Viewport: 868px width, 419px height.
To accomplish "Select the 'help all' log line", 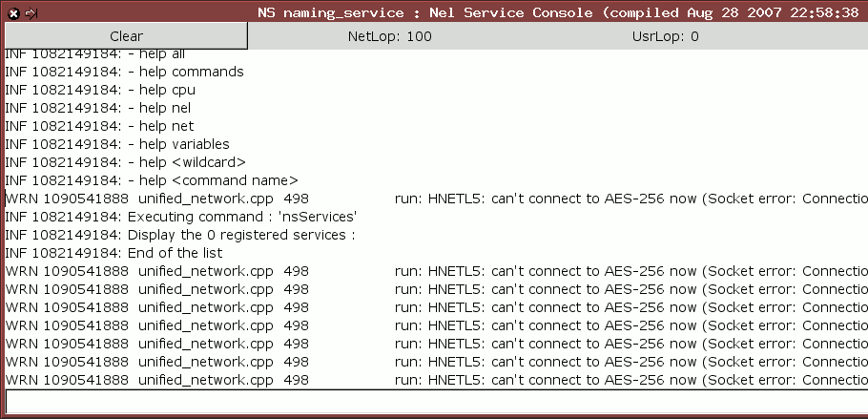I will pyautogui.click(x=95, y=54).
